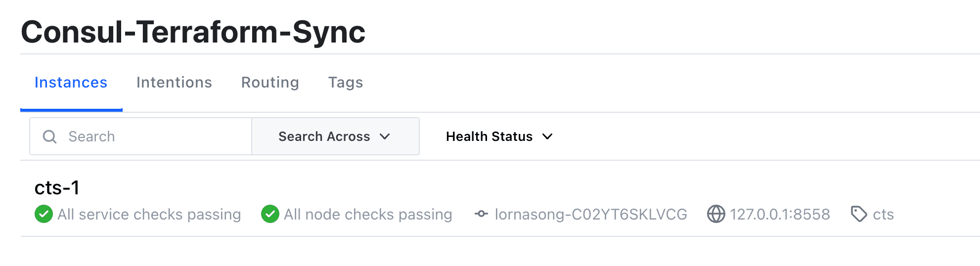The width and height of the screenshot is (980, 266).
Task: Open the Intentions tab
Action: click(174, 83)
